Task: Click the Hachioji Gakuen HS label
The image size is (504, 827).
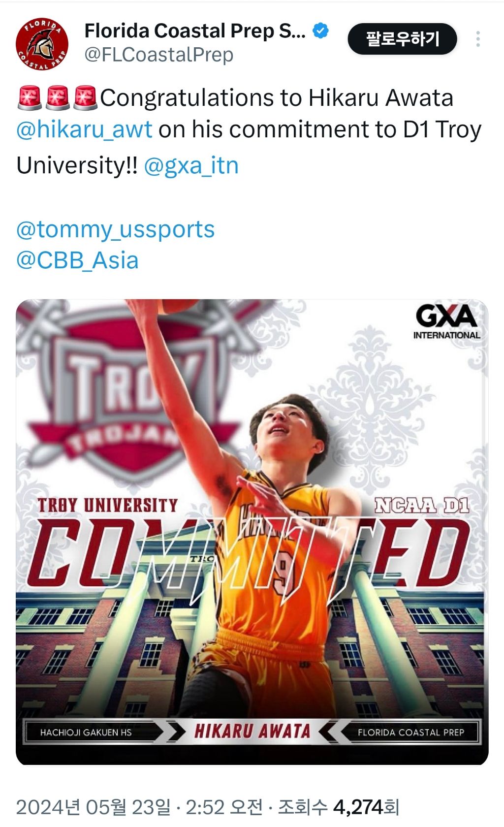Action: click(86, 732)
